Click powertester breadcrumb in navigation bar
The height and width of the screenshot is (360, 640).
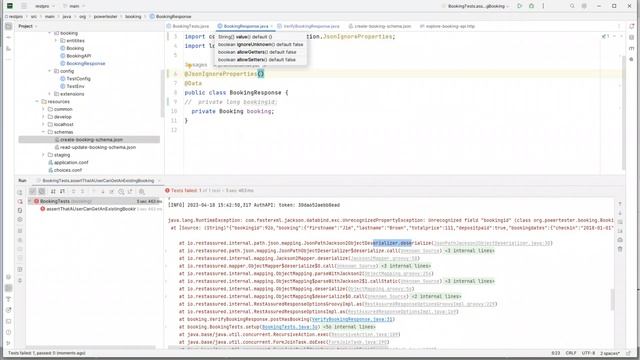(x=105, y=17)
